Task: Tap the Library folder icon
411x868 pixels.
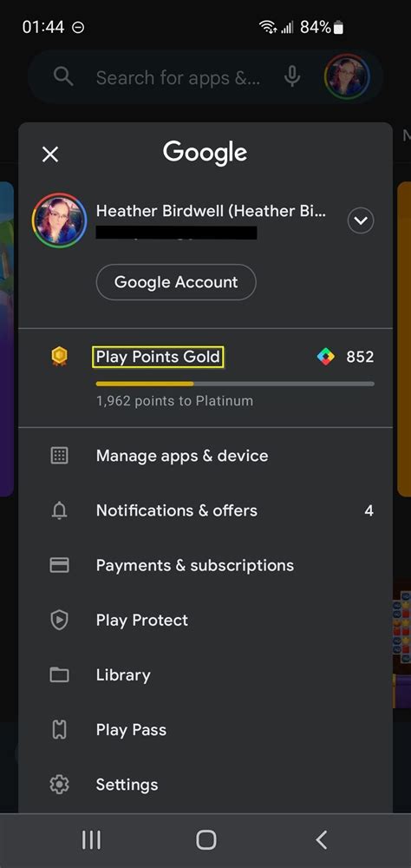Action: click(59, 674)
